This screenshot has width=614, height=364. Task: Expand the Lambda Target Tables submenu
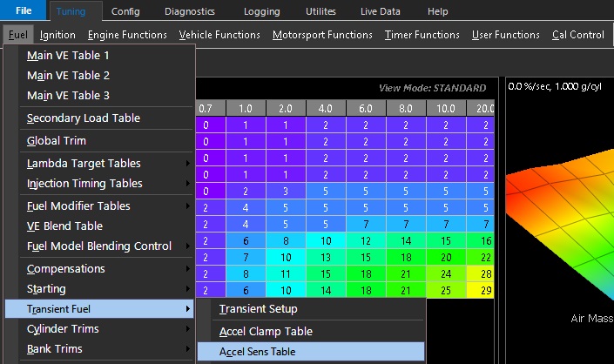tap(84, 163)
